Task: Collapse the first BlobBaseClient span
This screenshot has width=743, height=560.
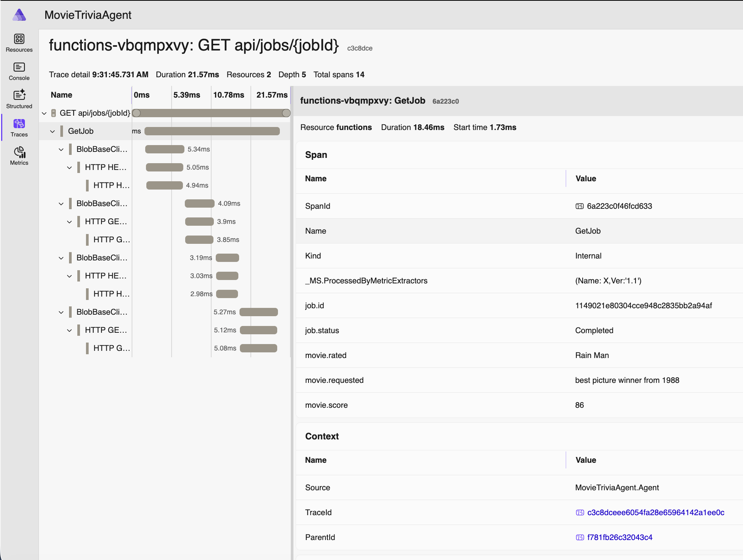Action: pyautogui.click(x=61, y=149)
